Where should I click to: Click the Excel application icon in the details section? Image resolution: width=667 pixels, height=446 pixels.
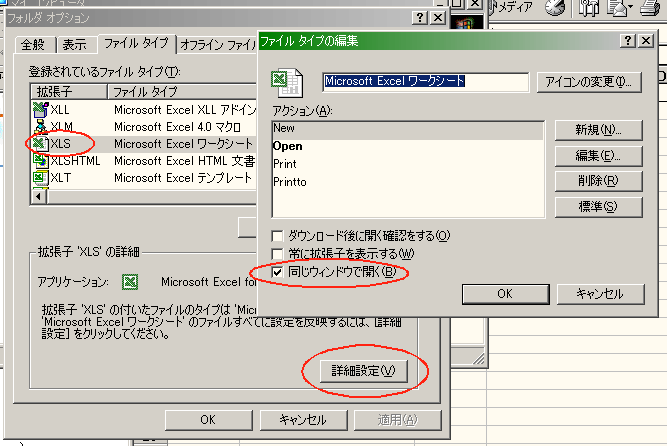(130, 282)
